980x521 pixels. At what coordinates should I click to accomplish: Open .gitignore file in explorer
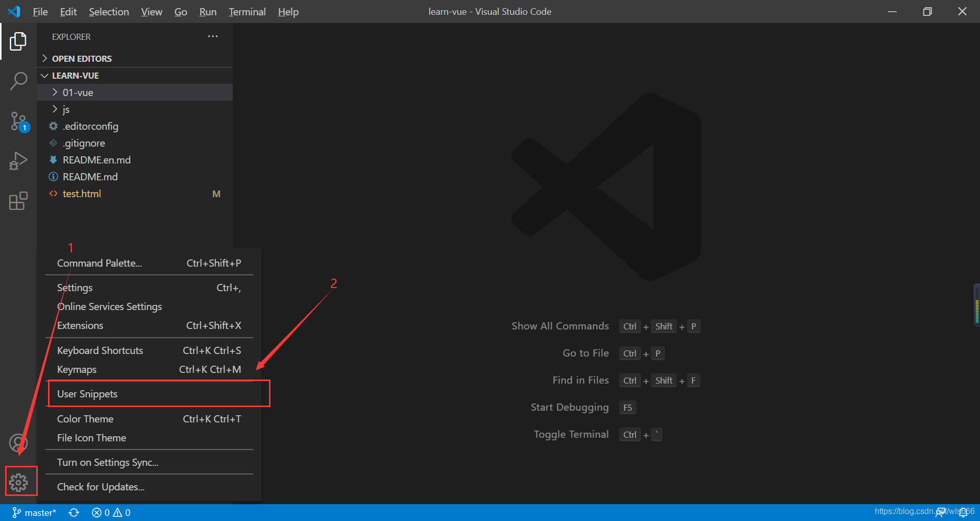point(135,143)
